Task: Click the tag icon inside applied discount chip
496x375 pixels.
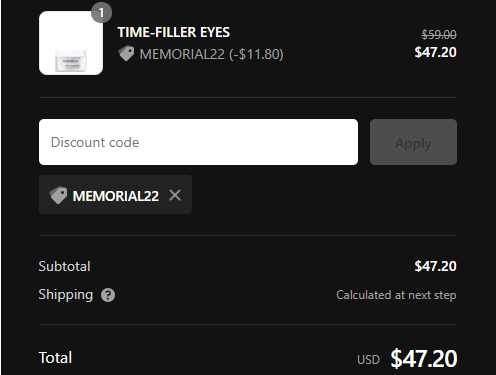Action: point(58,195)
